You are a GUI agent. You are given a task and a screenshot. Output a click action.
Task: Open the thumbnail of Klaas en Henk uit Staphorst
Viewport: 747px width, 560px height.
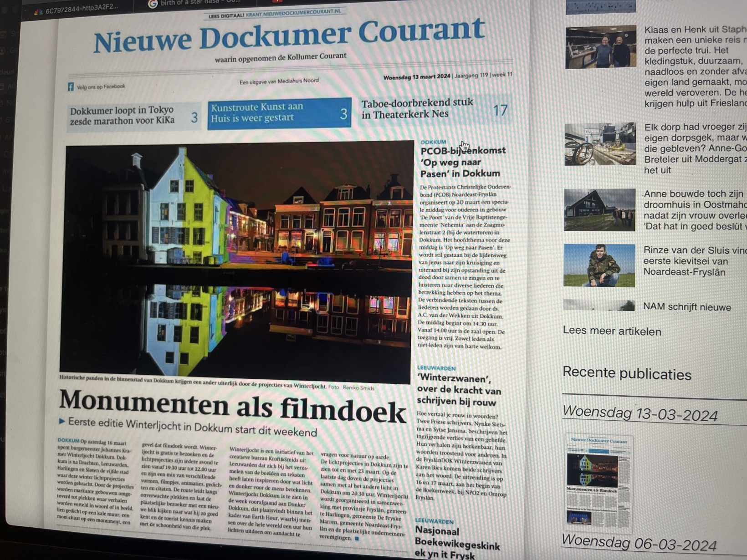point(601,47)
